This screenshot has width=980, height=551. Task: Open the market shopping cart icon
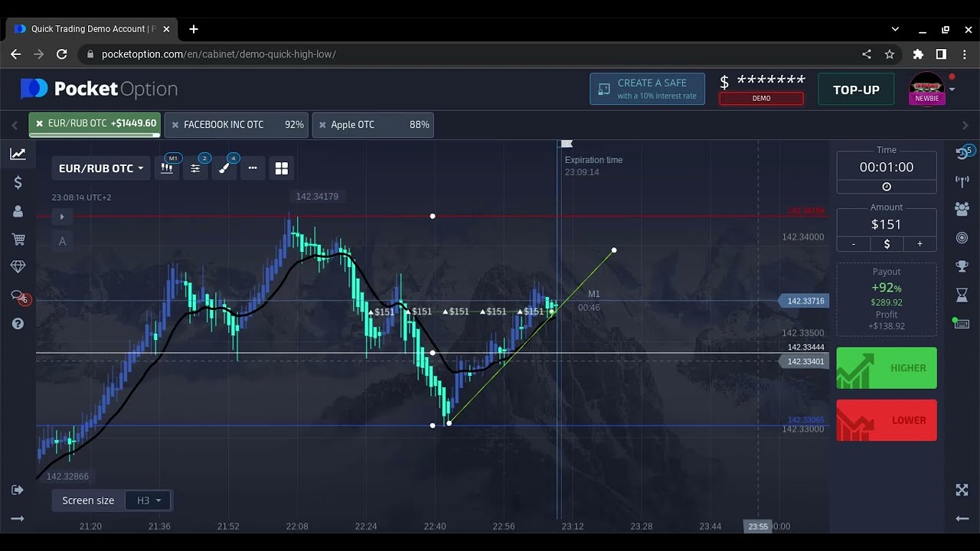tap(18, 240)
